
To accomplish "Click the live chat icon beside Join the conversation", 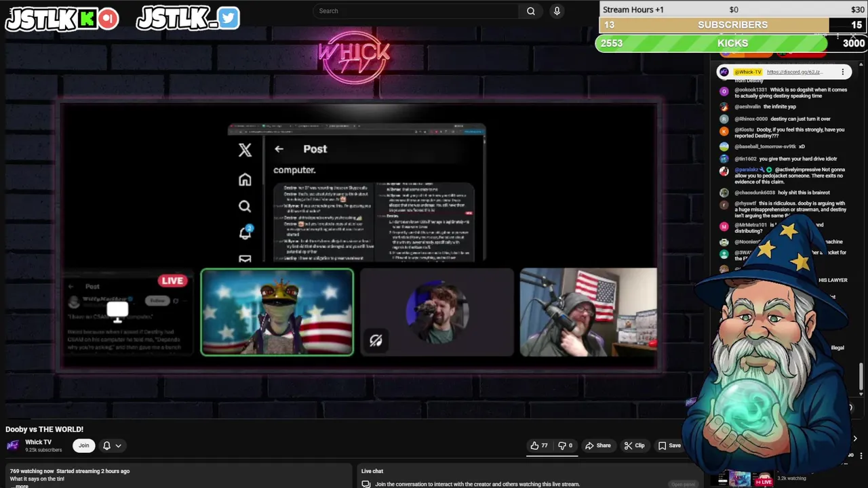I will 366,484.
